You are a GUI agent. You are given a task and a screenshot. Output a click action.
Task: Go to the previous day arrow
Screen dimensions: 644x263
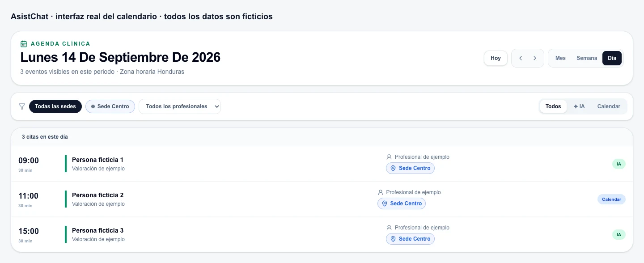click(521, 58)
